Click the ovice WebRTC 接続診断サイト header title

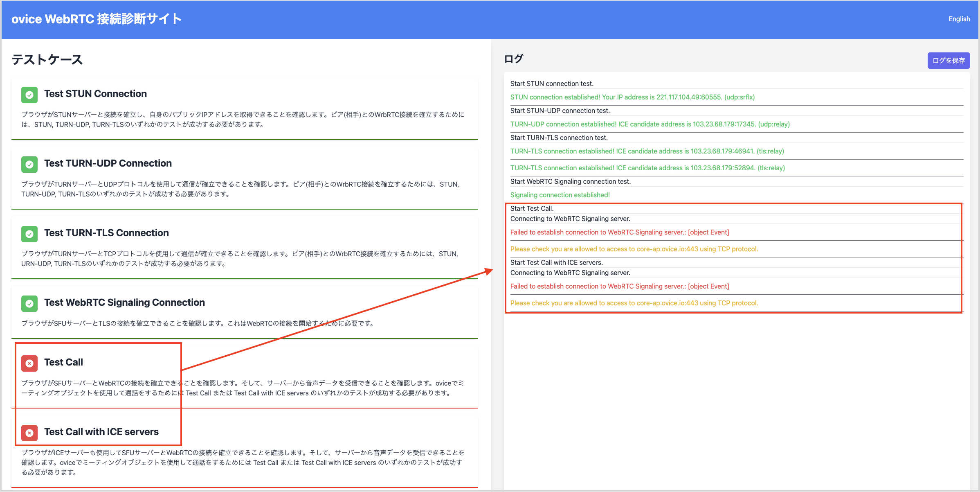coord(97,19)
